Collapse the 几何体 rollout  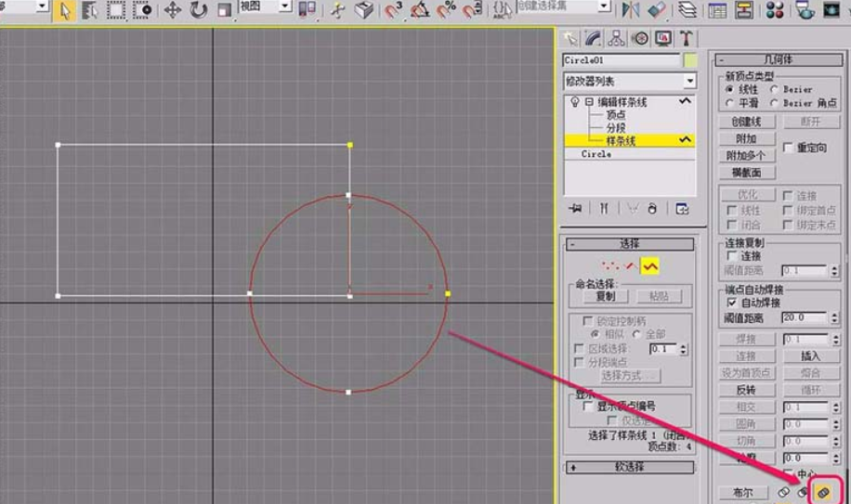click(x=777, y=59)
